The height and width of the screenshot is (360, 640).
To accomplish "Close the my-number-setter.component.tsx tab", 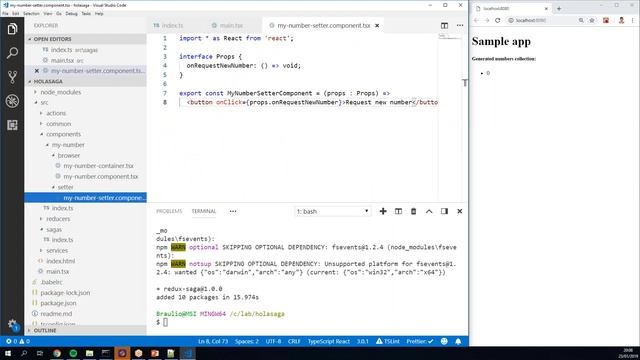I will (x=377, y=25).
